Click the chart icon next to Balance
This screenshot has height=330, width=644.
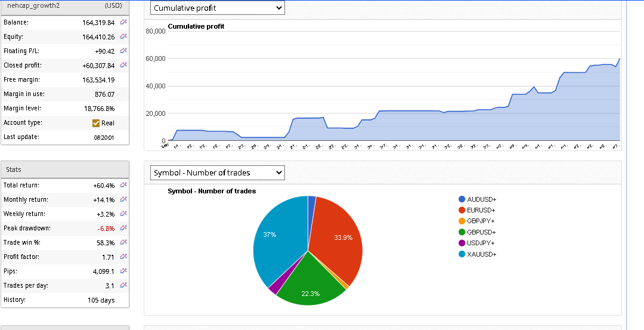point(123,22)
